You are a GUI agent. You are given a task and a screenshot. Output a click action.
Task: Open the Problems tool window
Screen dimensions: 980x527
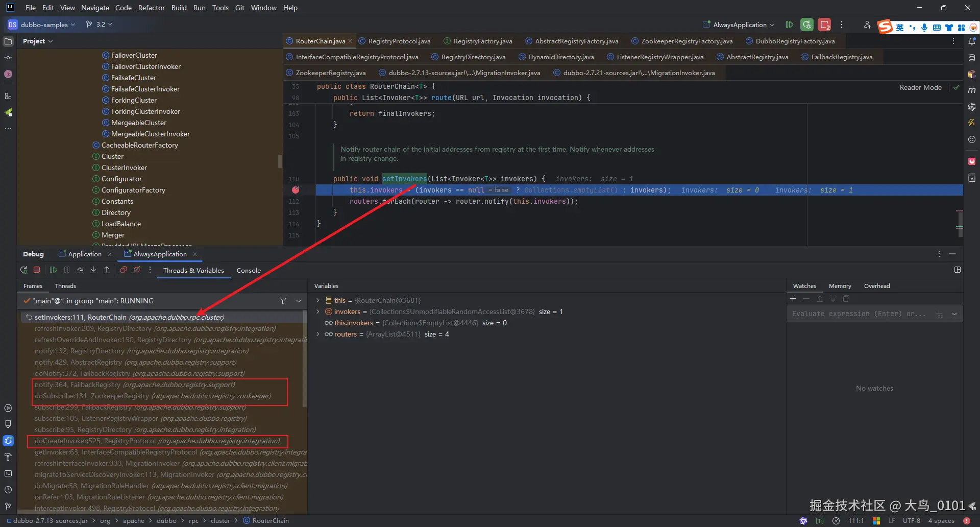8,490
